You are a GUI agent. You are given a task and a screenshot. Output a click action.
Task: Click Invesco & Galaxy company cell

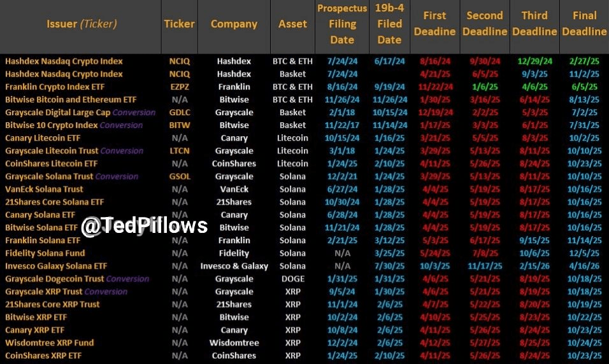pyautogui.click(x=234, y=266)
